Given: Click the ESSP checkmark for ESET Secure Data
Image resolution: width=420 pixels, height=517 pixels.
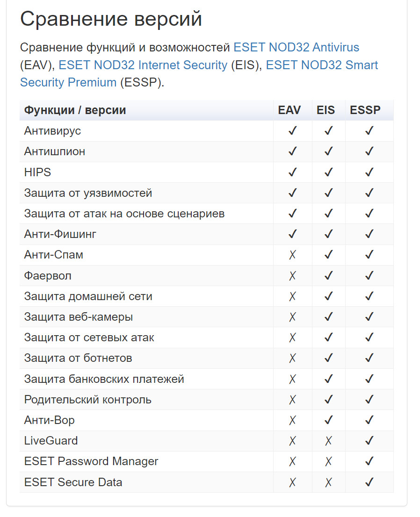Looking at the screenshot, I should (369, 482).
